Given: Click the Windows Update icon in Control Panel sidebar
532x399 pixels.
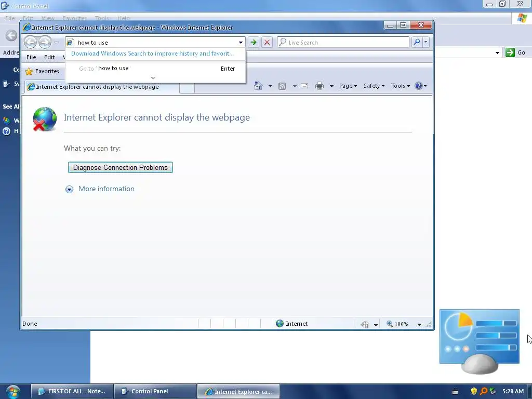Looking at the screenshot, I should (x=6, y=121).
